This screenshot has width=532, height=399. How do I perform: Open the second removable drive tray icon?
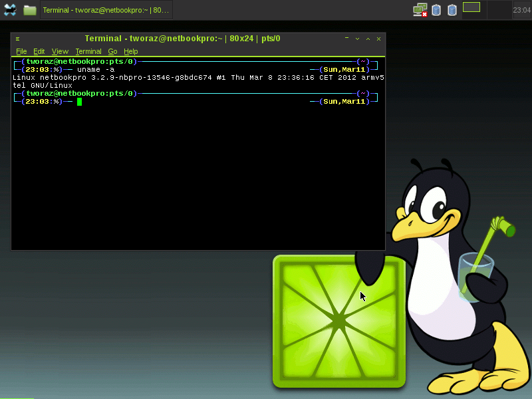pyautogui.click(x=452, y=10)
